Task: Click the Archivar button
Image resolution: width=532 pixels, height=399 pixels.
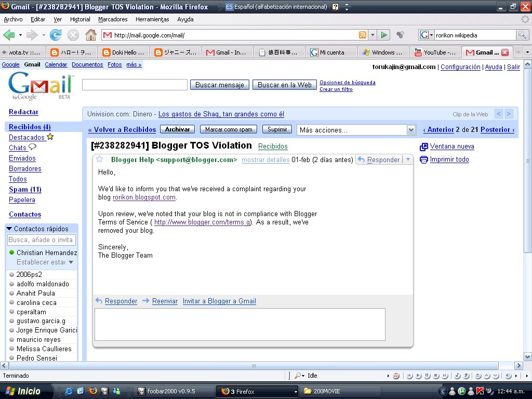Action: tap(178, 129)
